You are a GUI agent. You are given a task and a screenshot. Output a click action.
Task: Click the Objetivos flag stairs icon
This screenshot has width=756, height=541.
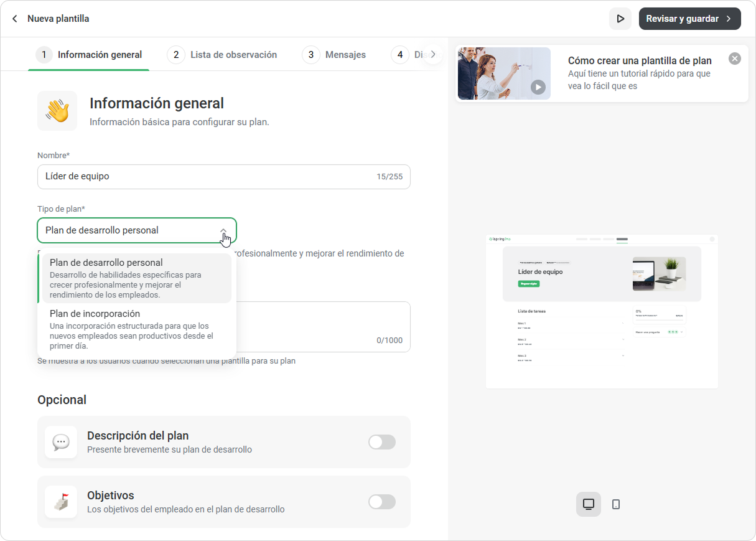(61, 502)
